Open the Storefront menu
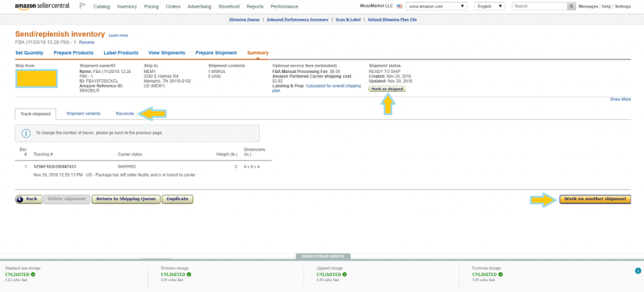 (x=229, y=6)
